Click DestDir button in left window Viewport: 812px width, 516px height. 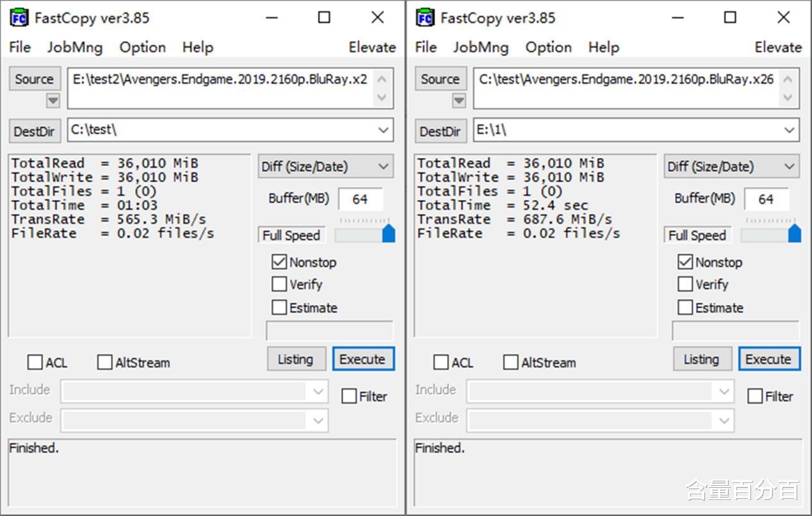[x=34, y=131]
